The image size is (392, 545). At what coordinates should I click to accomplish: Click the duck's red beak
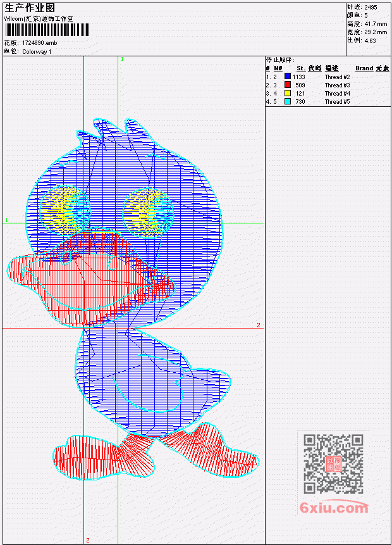pyautogui.click(x=91, y=278)
